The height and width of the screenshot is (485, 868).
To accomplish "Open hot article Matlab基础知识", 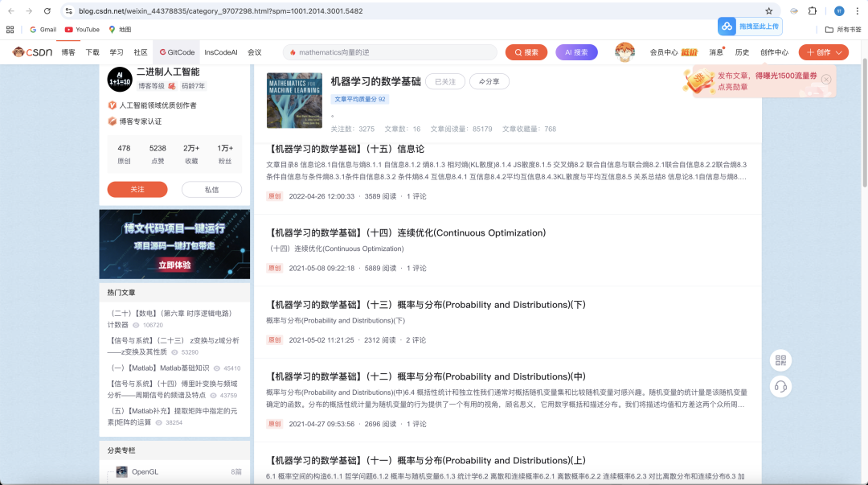I will (x=159, y=368).
